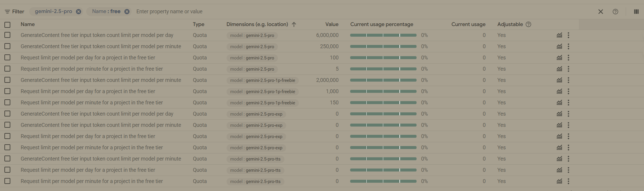Screen dimensions: 644x191
Task: View chart for gemini-2.5-pro daily request limit (100)
Action: (559, 58)
